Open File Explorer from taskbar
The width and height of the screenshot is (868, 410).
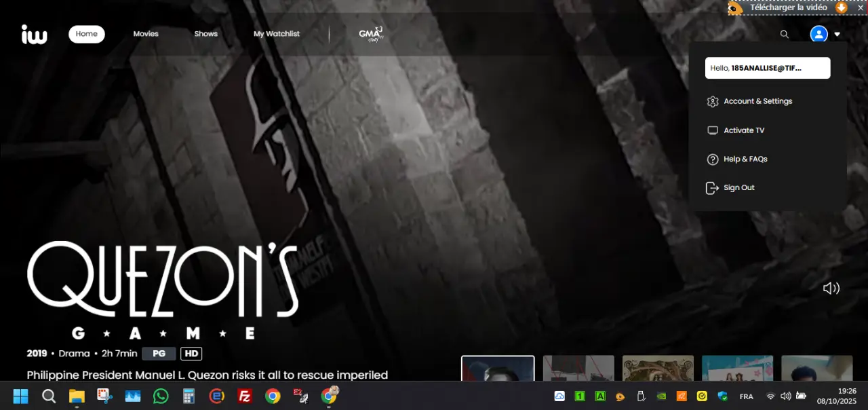pyautogui.click(x=77, y=396)
